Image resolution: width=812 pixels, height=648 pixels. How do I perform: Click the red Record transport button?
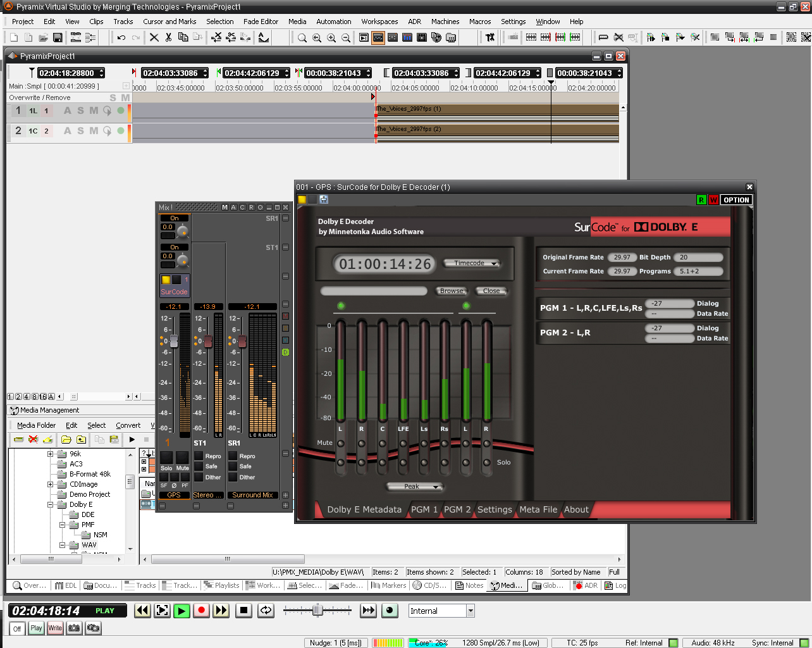(201, 611)
